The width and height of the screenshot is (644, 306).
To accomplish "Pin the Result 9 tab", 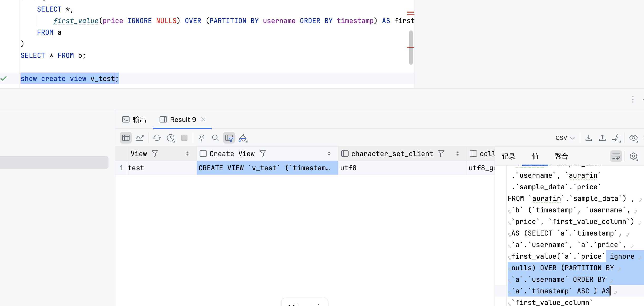I will [x=202, y=138].
